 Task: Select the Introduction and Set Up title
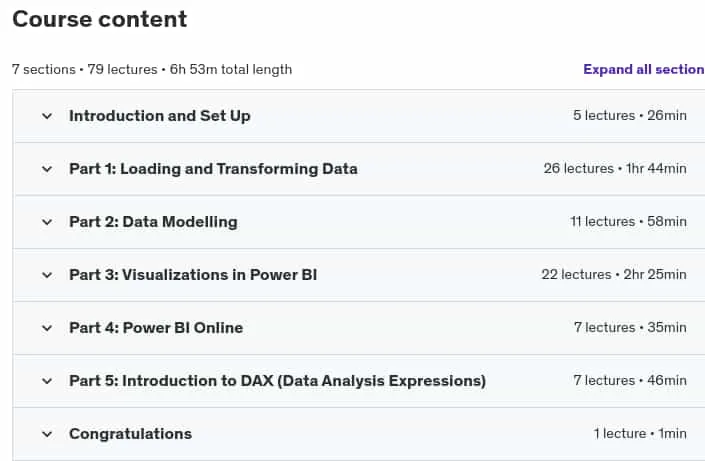(x=160, y=116)
